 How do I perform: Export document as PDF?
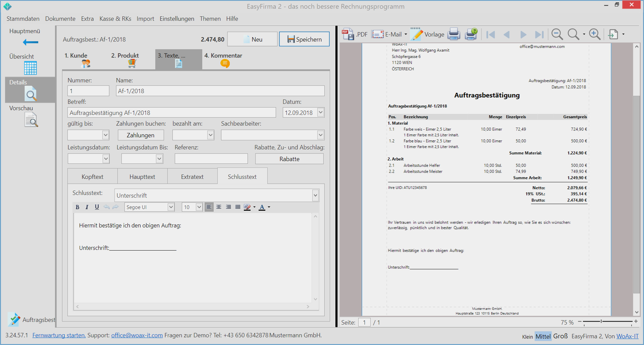click(x=355, y=34)
